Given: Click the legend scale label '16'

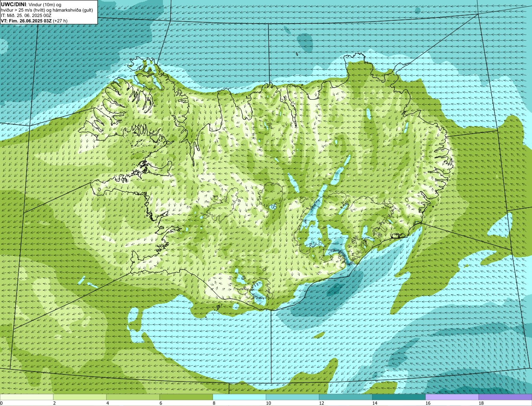Looking at the screenshot, I should 428,403.
